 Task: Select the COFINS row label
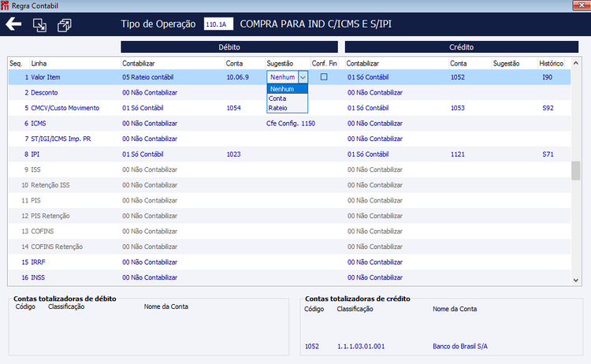tap(43, 232)
